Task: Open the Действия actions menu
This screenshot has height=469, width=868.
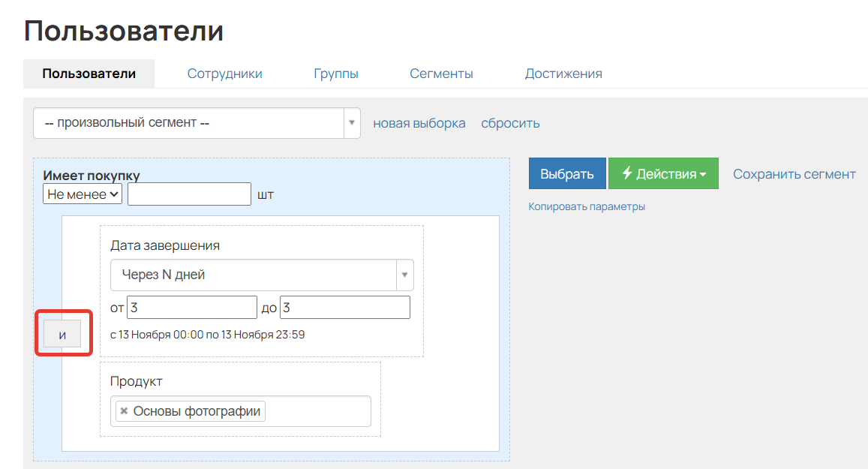Action: tap(664, 173)
